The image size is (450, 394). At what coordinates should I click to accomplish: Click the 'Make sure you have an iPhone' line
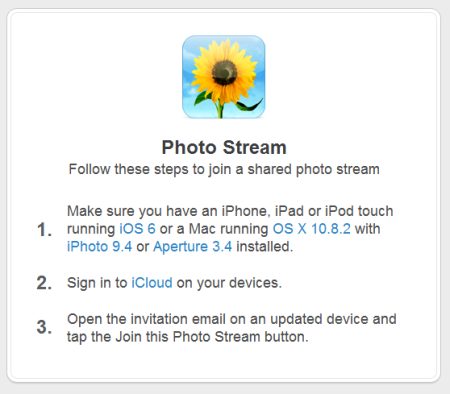coord(230,211)
